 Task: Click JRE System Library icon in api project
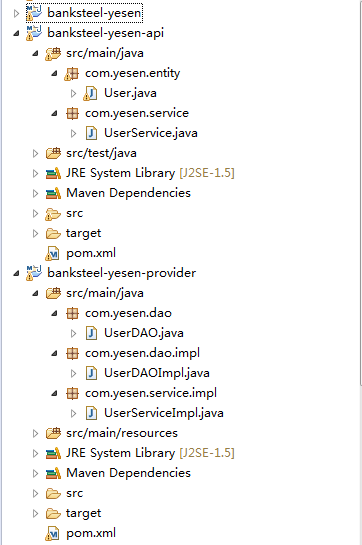(x=53, y=173)
